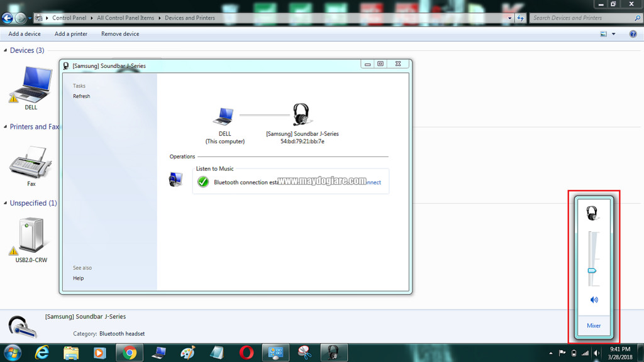Click "Bluetooth headset" category value

pyautogui.click(x=122, y=334)
